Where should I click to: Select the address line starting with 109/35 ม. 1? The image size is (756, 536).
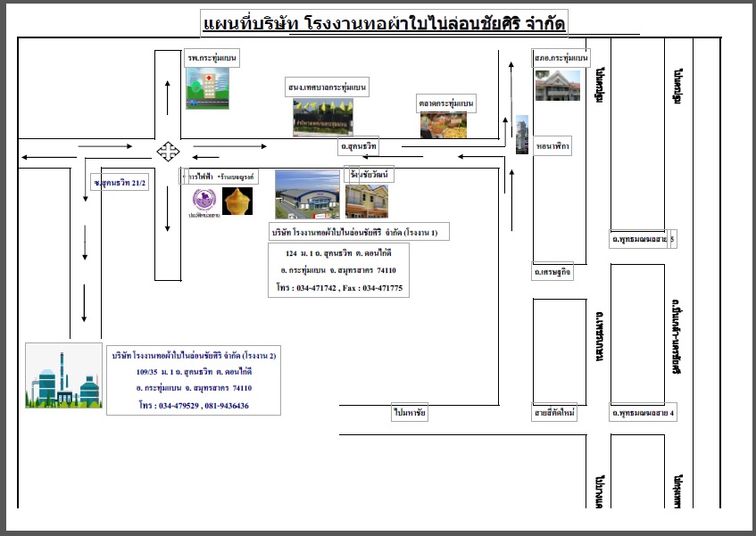194,372
